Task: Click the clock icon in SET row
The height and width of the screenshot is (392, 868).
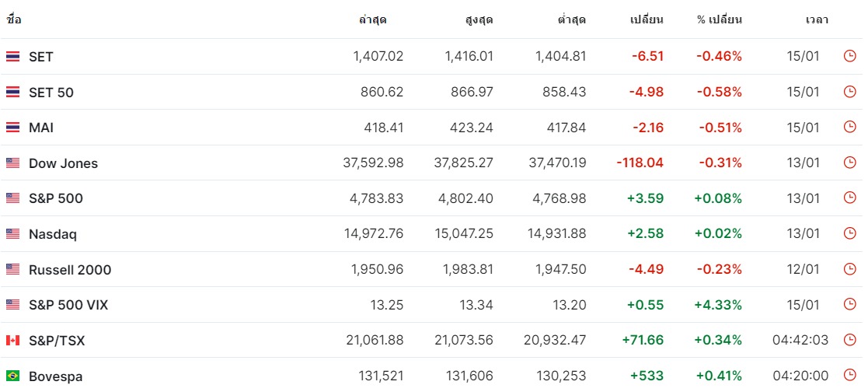Action: [x=849, y=56]
